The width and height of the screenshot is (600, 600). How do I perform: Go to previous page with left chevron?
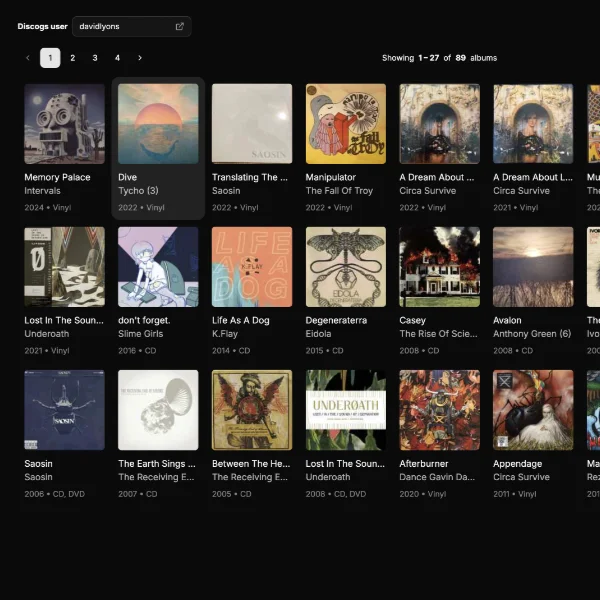point(28,58)
